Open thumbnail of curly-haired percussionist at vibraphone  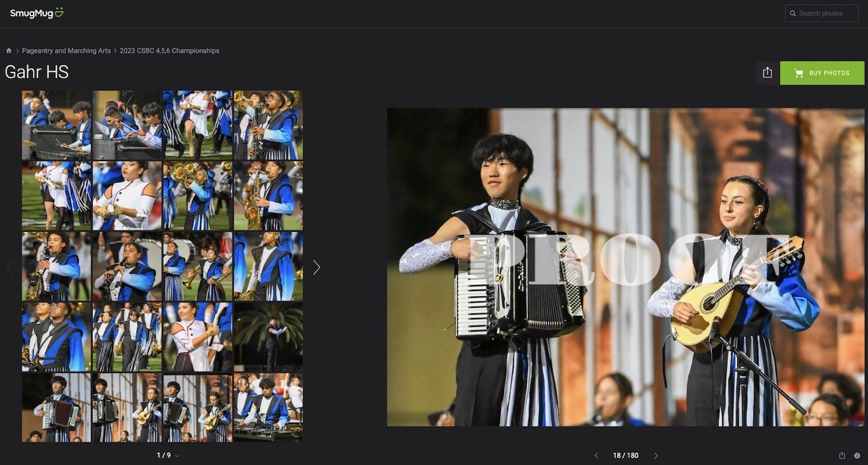coord(268,407)
